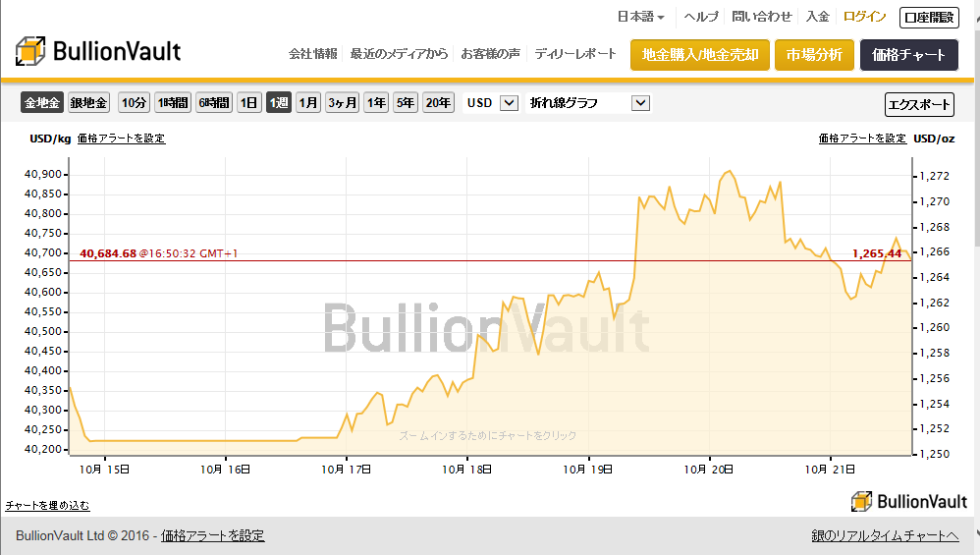
Task: Click the ログイン login link
Action: [x=864, y=17]
